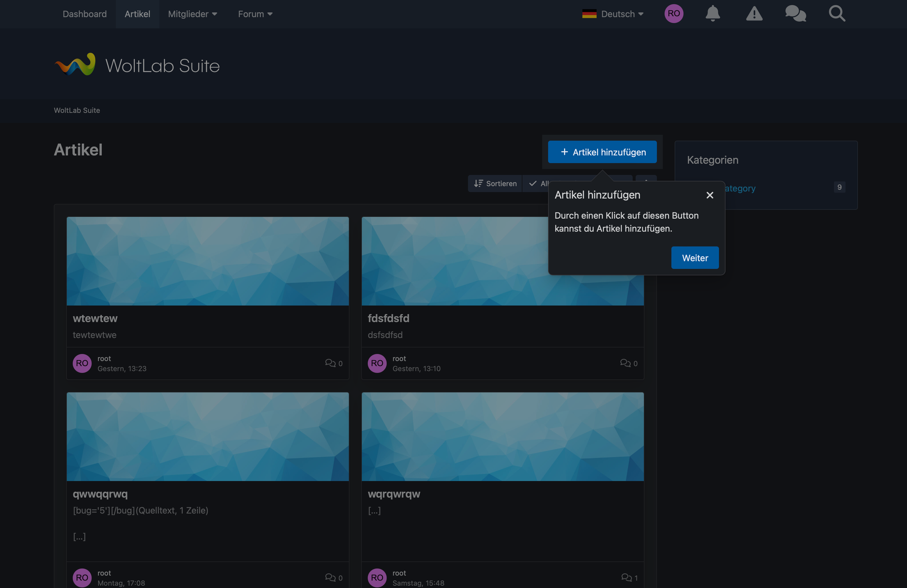
Task: Go to the Dashboard menu item
Action: (85, 14)
